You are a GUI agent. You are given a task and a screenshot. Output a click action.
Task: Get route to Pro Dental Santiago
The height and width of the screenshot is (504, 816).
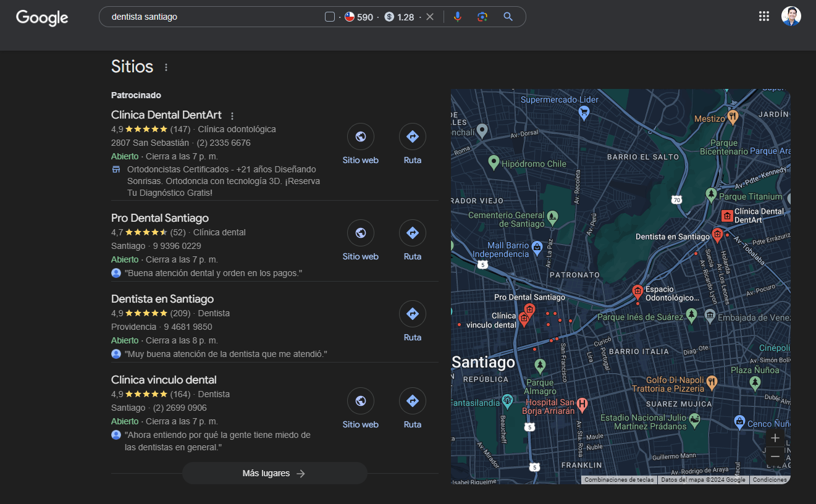[x=412, y=233]
